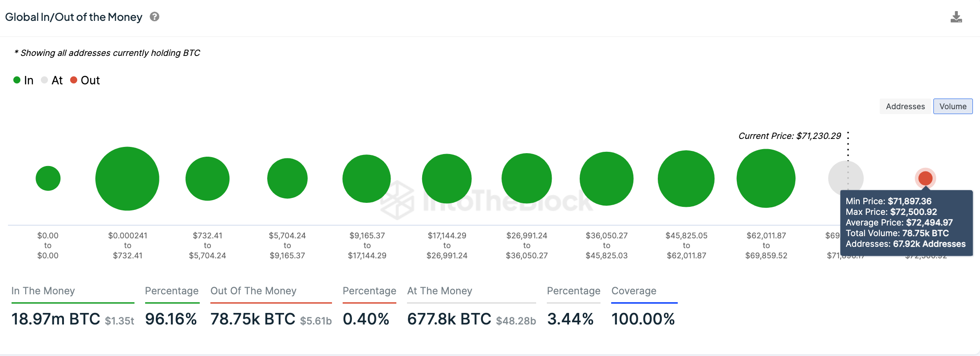
Task: Click the $5.61b dollar value
Action: click(316, 321)
